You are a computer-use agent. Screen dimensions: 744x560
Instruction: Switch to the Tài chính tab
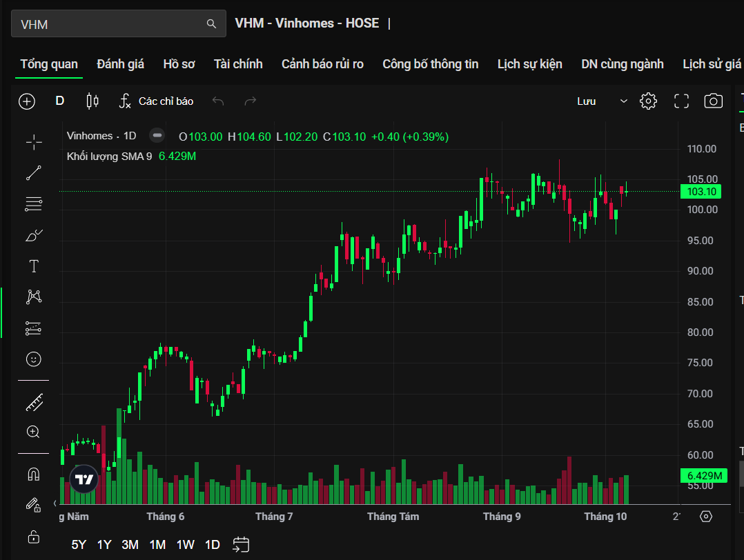pyautogui.click(x=238, y=64)
